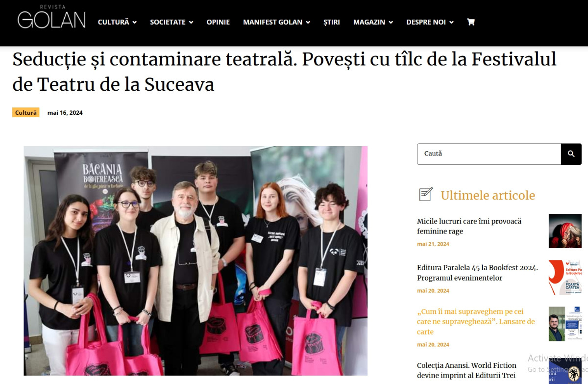Open 'Micile lucruri care îmi provoacă feminine rage'
Viewport: 588px width, 384px height.
(x=469, y=226)
